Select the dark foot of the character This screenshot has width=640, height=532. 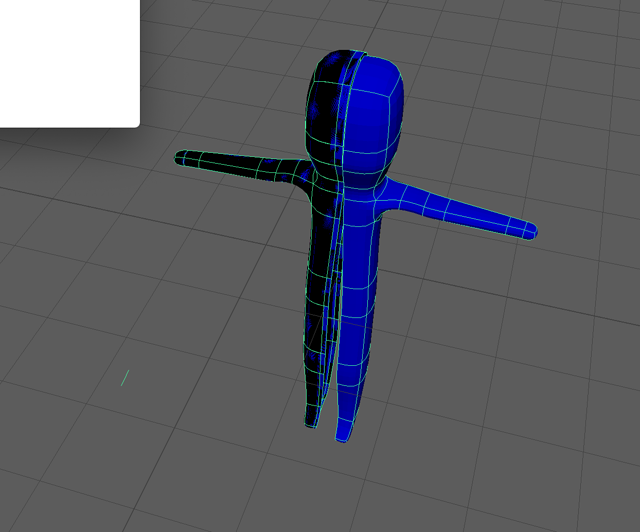pyautogui.click(x=312, y=418)
